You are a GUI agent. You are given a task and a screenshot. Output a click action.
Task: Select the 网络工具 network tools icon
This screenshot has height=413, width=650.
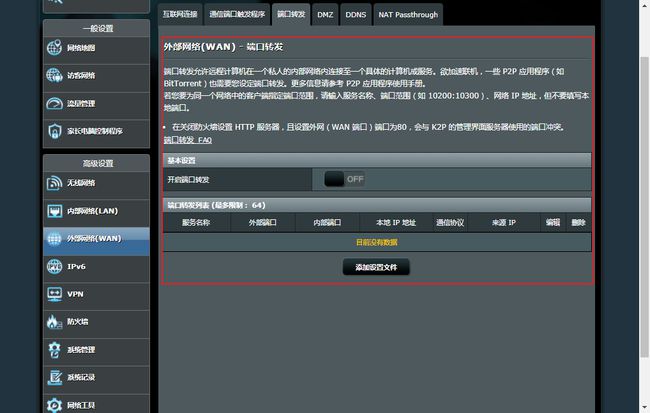[x=54, y=405]
